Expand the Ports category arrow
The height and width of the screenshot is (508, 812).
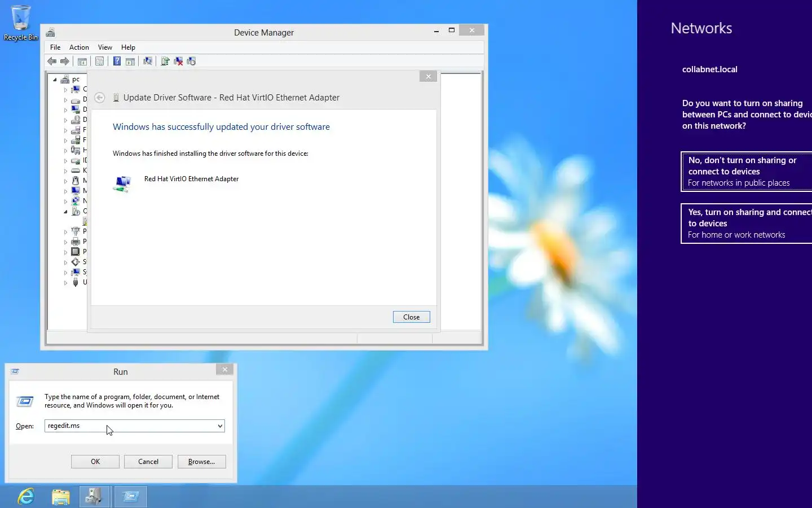click(65, 232)
